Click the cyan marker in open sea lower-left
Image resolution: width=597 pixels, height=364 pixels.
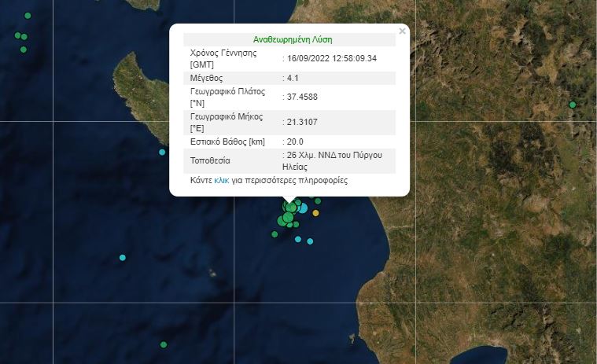click(x=123, y=258)
